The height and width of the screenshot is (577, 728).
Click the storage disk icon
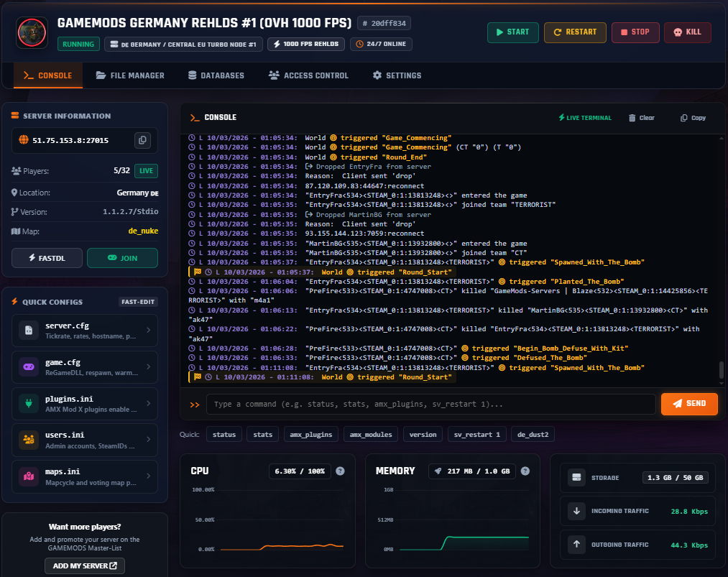576,477
